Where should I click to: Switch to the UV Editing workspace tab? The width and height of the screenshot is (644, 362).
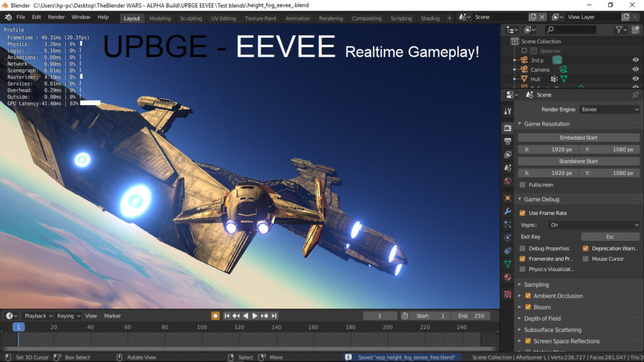coord(223,18)
